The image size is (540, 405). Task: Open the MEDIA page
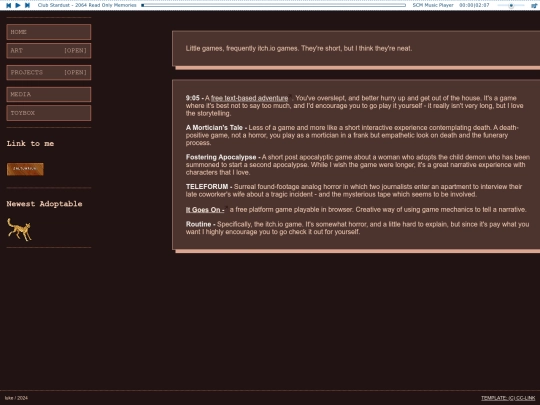(x=49, y=94)
